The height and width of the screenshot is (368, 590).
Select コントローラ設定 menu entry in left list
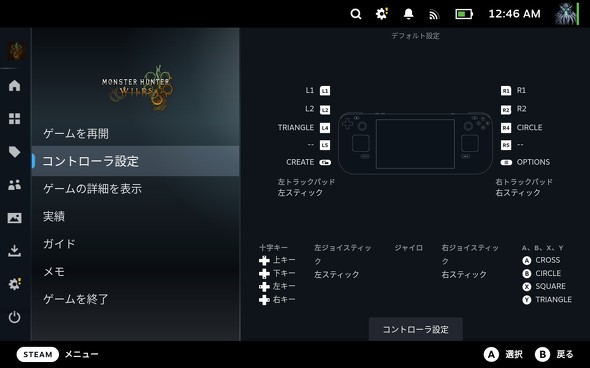coord(135,161)
